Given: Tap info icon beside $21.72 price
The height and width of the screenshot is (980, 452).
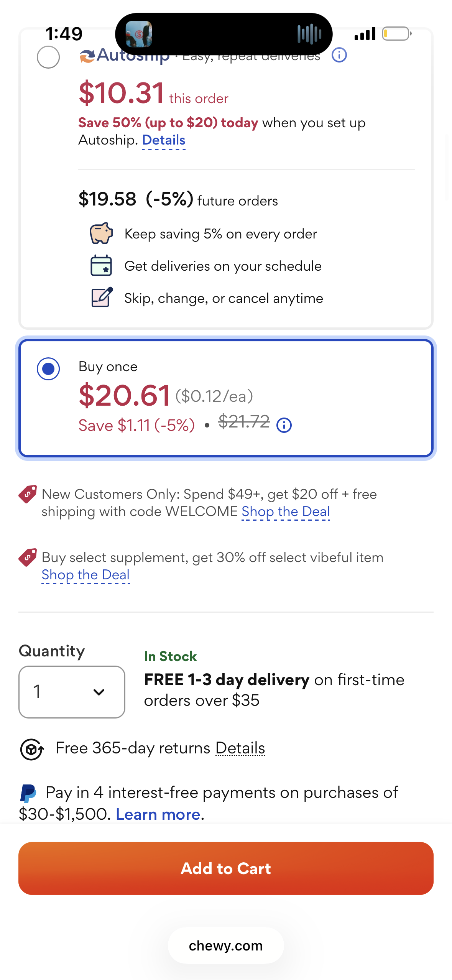Looking at the screenshot, I should click(x=284, y=425).
